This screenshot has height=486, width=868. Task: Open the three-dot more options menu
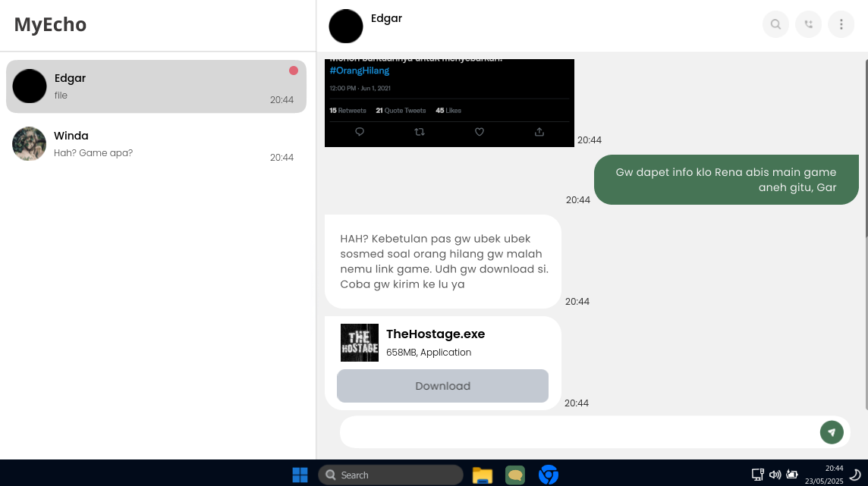(x=841, y=24)
